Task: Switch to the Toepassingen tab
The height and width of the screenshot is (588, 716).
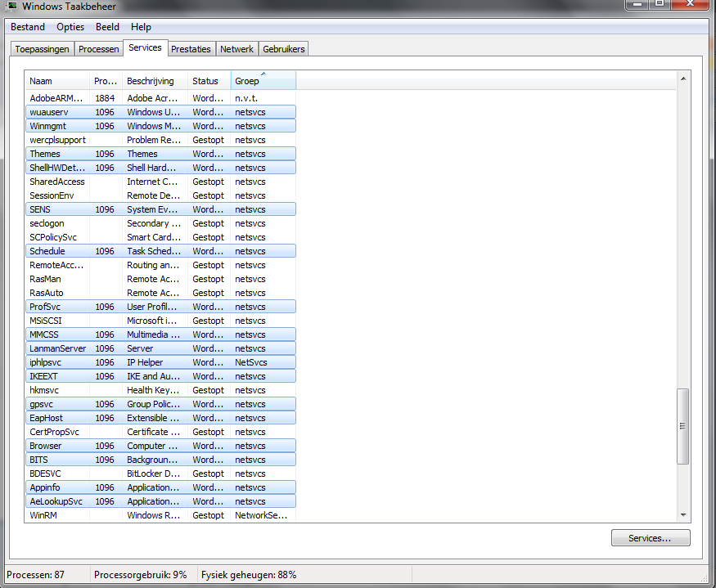Action: [42, 49]
